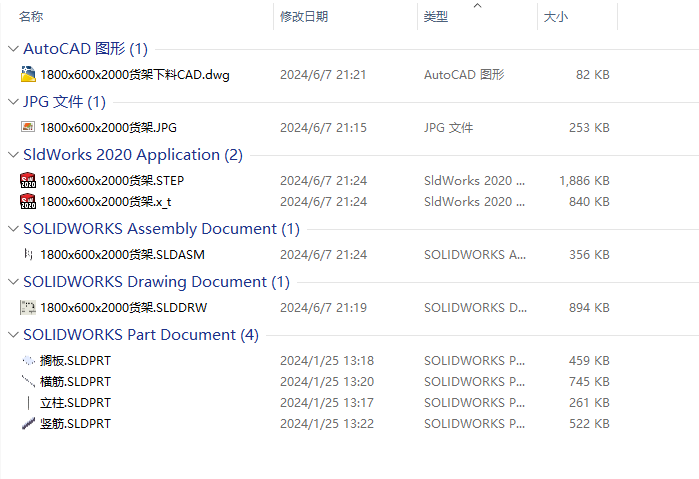Viewport: 699px width, 479px height.
Task: Sort by the 类型 column header
Action: click(x=436, y=17)
